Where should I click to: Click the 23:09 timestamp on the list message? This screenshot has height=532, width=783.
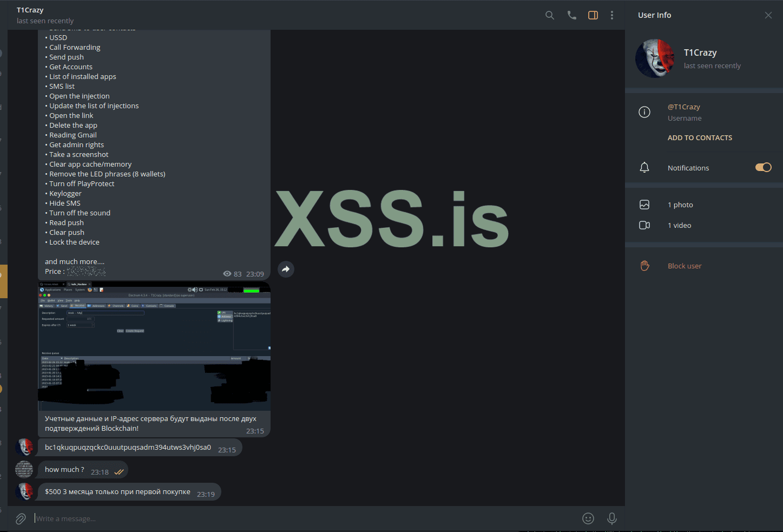coord(255,274)
